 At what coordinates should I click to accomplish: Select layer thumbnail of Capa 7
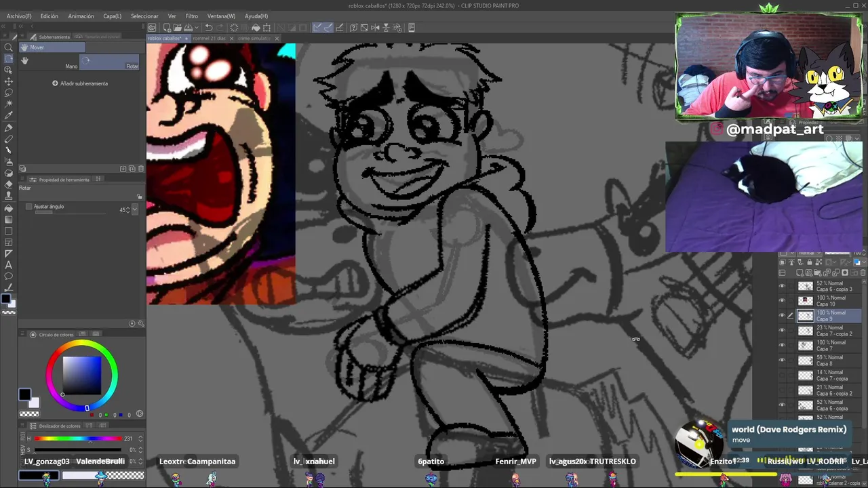point(805,346)
